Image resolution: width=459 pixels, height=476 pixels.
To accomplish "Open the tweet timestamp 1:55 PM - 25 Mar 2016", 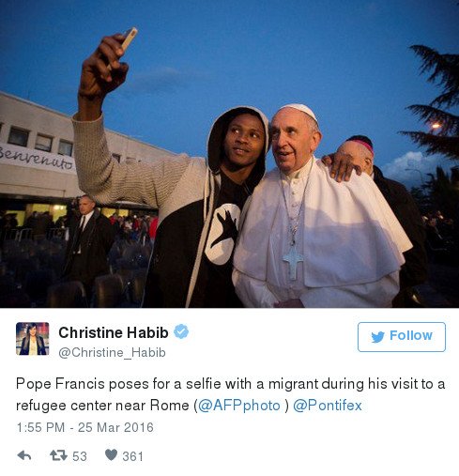I will 84,427.
